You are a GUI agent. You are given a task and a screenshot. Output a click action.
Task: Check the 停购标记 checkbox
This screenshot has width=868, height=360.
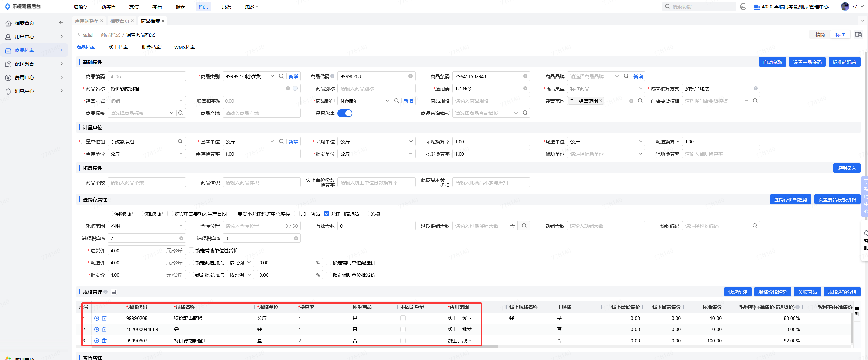click(x=110, y=214)
